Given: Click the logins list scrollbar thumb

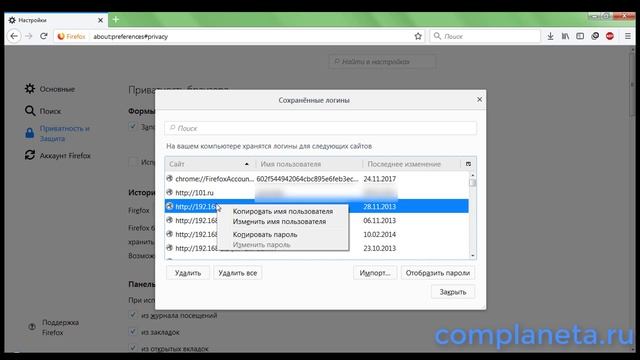Looking at the screenshot, I should [473, 182].
